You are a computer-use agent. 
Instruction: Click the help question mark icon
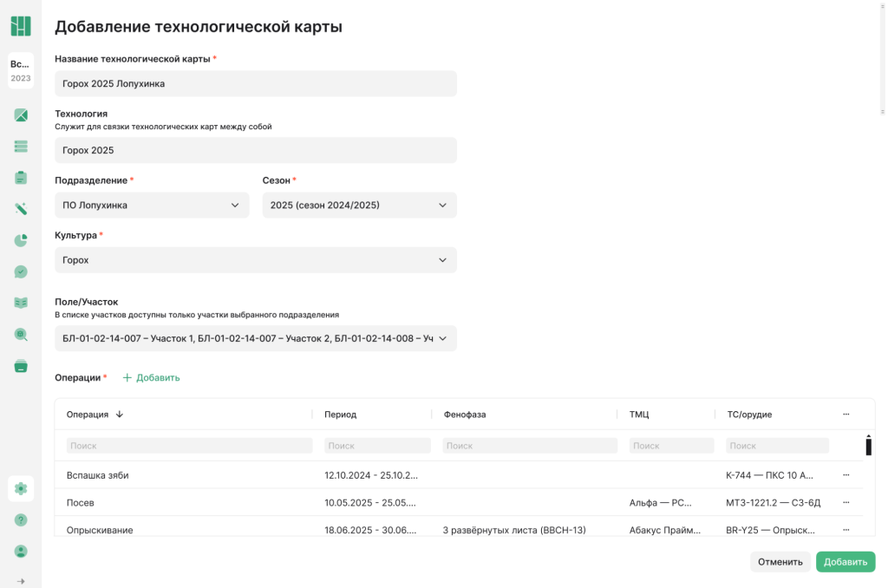[21, 519]
